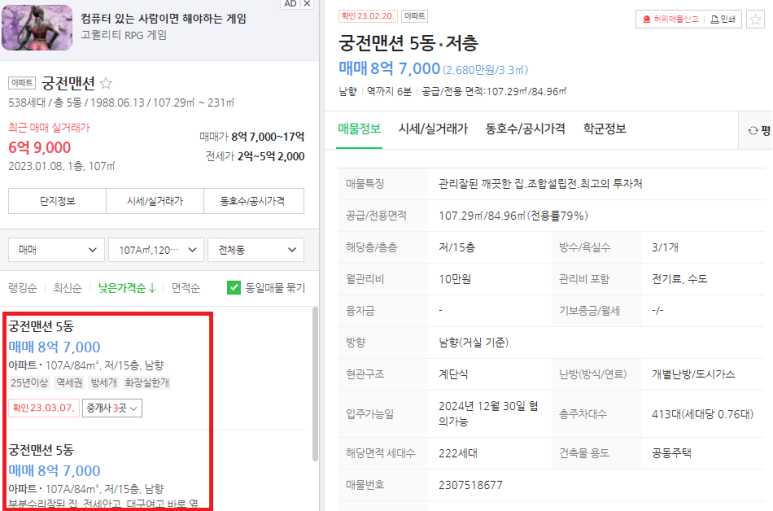The image size is (773, 511).
Task: Click 413대(세대당 0.76대) parking value
Action: pos(703,414)
